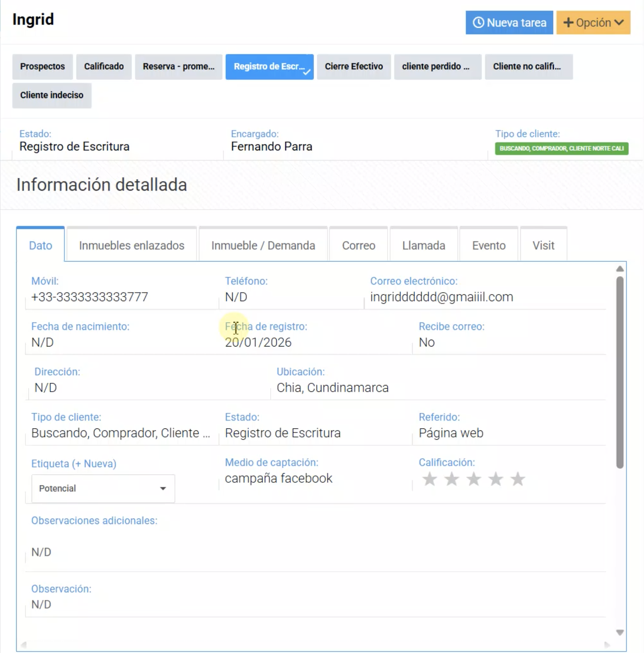The width and height of the screenshot is (644, 653).
Task: Open the Correo tab
Action: (x=358, y=246)
